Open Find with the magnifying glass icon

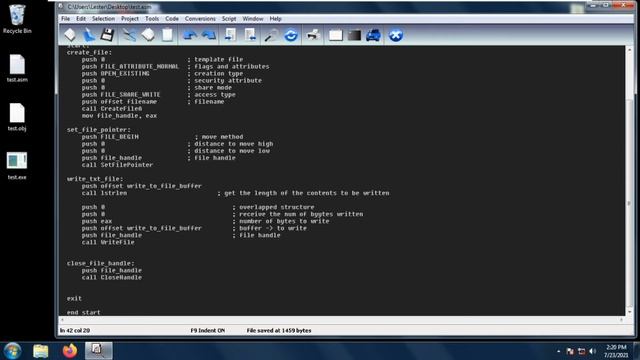pos(271,35)
